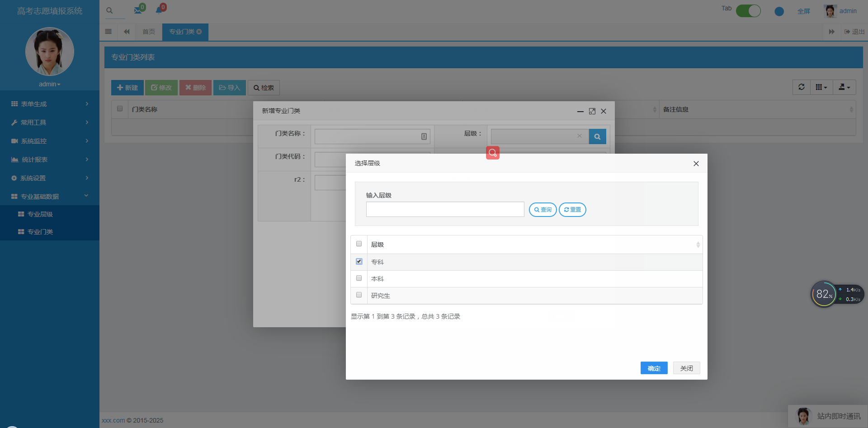Click the refresh table icon
The width and height of the screenshot is (868, 428).
coord(801,87)
